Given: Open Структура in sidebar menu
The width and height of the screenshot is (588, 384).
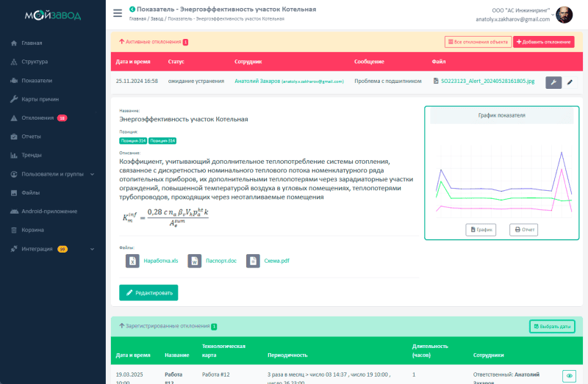Looking at the screenshot, I should [35, 62].
